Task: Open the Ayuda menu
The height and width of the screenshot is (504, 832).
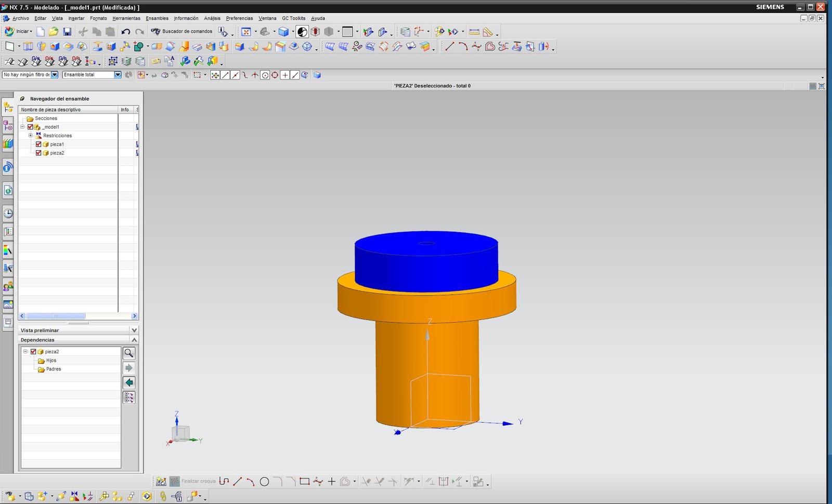Action: click(x=318, y=18)
